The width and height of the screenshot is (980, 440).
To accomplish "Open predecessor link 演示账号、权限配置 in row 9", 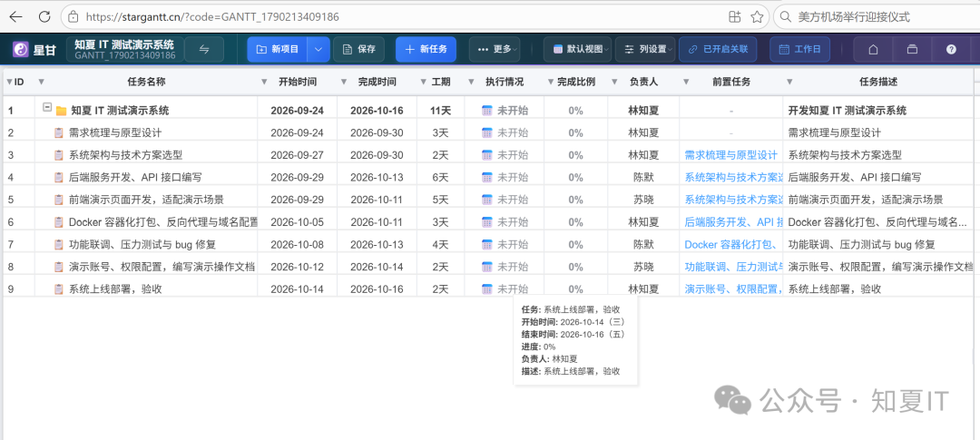I will 734,289.
